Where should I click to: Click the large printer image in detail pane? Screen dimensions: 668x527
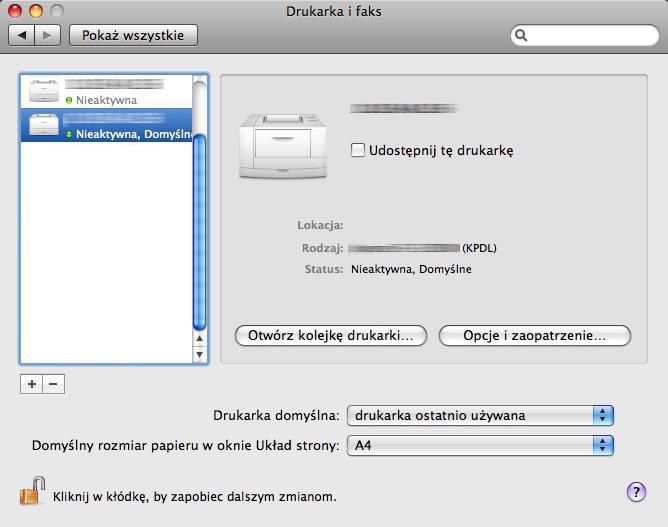coord(283,146)
